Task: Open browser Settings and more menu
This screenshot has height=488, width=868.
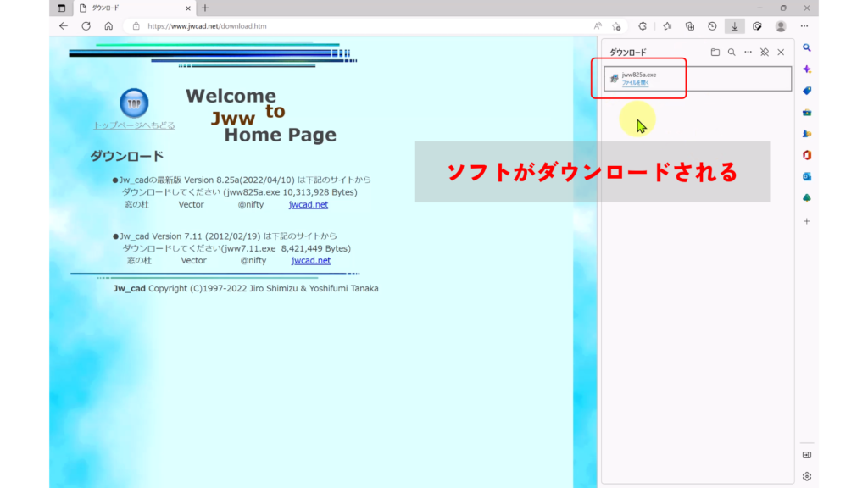Action: 804,26
